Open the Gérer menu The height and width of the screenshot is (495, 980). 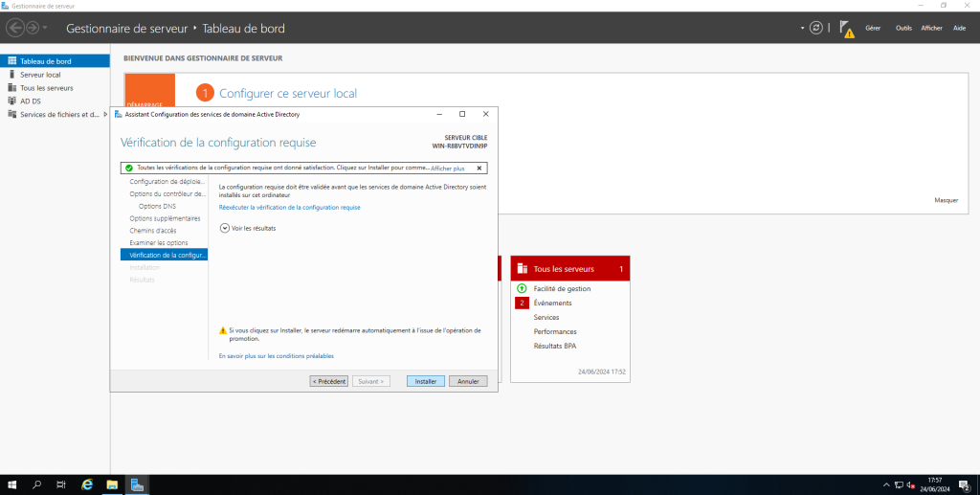(x=873, y=28)
